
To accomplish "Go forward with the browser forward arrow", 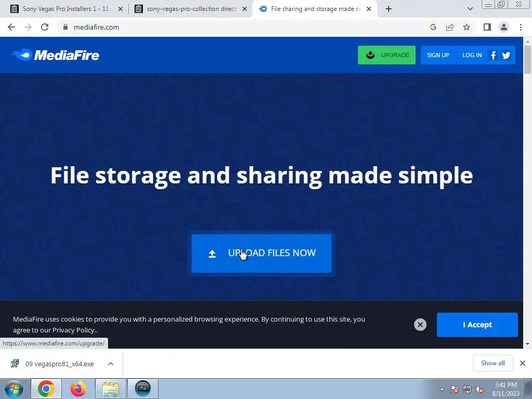I will tap(28, 27).
